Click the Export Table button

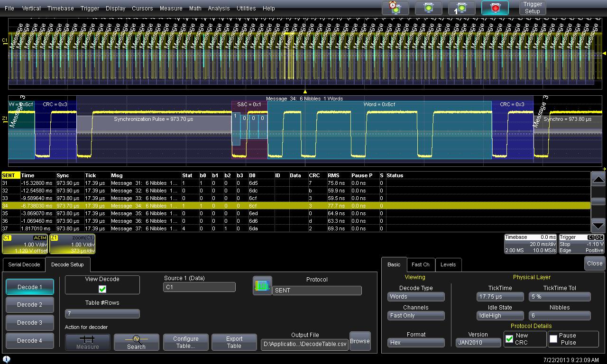(234, 342)
